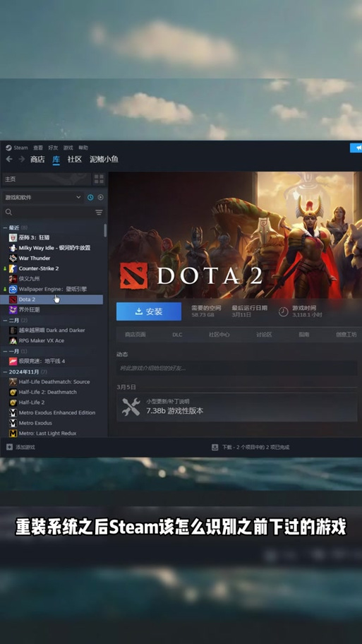The width and height of the screenshot is (362, 644).
Task: Open the 创意工坊 link
Action: pos(346,335)
